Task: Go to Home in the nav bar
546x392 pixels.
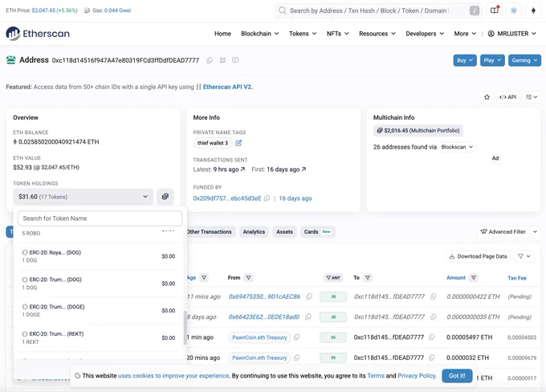Action: (x=222, y=34)
